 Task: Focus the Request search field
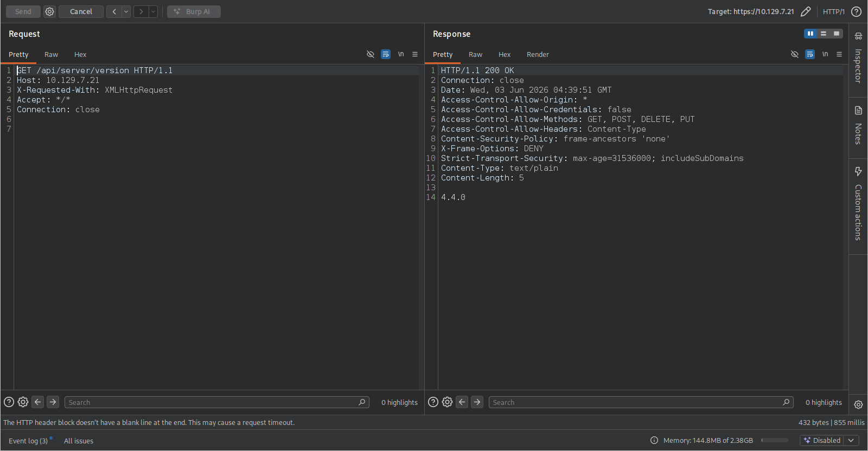pos(217,402)
